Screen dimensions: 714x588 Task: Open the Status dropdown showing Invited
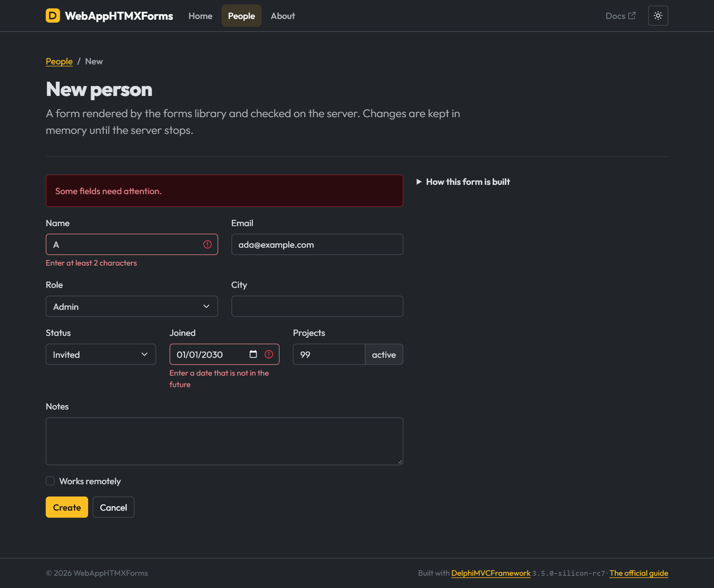click(101, 354)
